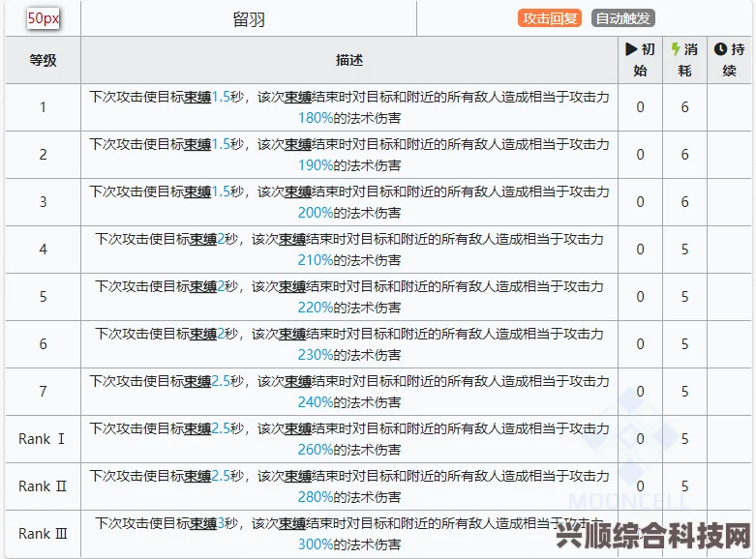Click 束缚 term link before 2.5秒 in level 7 row
Screen dimensions: 756x559
pyautogui.click(x=197, y=382)
